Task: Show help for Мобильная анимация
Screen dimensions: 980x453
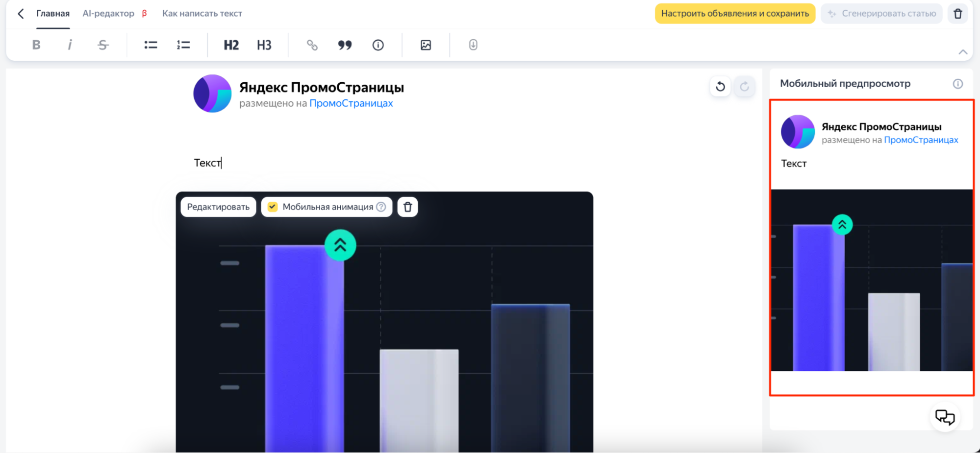Action: (x=381, y=207)
